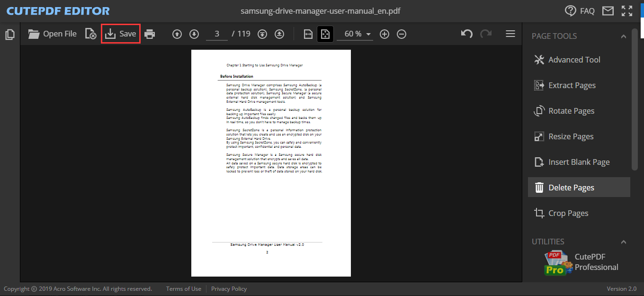Open Advanced Tool

click(x=579, y=60)
